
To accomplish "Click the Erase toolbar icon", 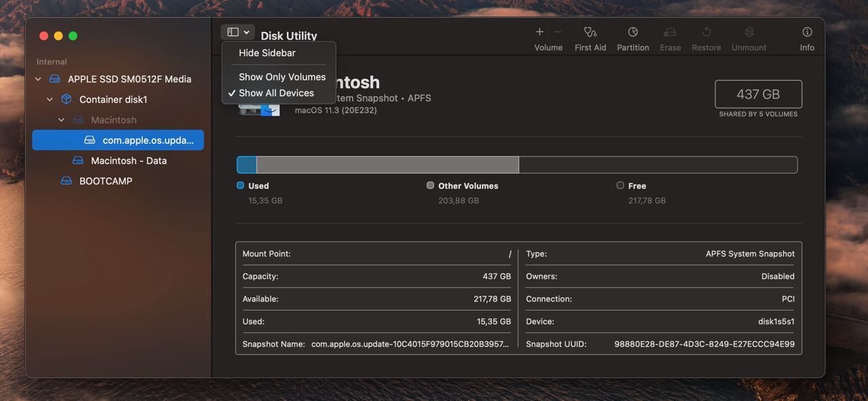I will (x=670, y=32).
